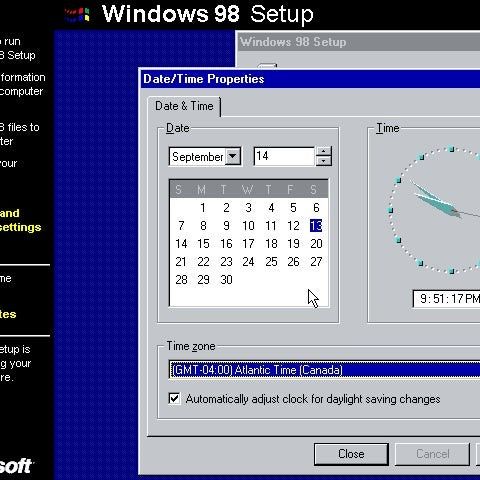The height and width of the screenshot is (480, 480).
Task: Select day 8 in the calendar
Action: point(203,226)
